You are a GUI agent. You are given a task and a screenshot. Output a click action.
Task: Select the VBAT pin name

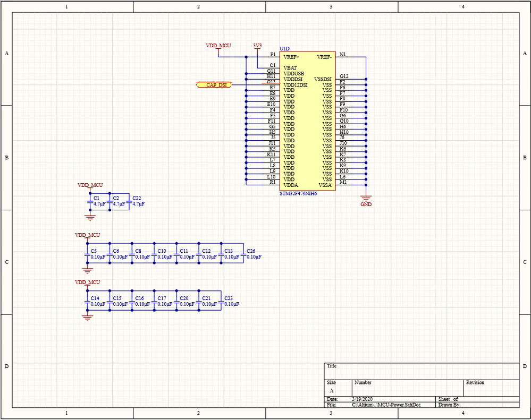(x=290, y=68)
